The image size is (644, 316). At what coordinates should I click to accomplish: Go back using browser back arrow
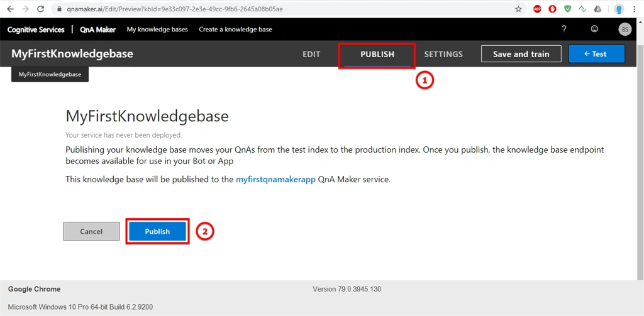click(10, 9)
